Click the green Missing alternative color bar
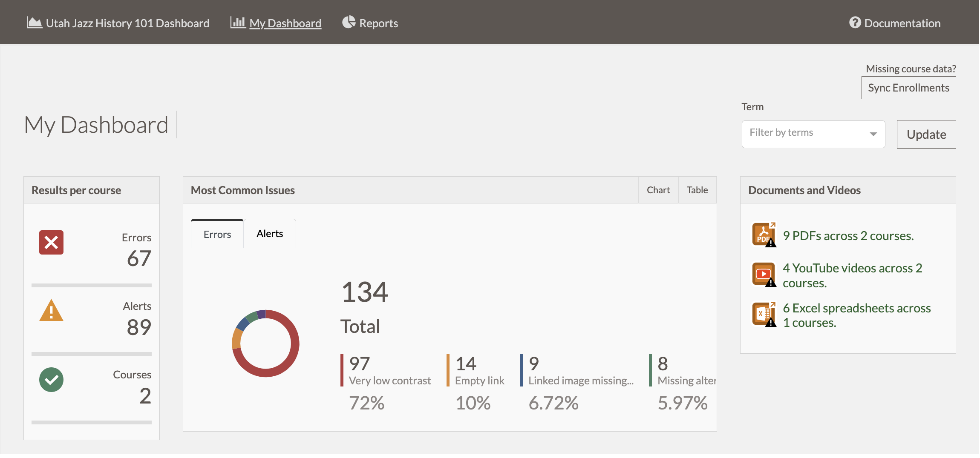Viewport: 980px width, 458px height. click(x=651, y=370)
